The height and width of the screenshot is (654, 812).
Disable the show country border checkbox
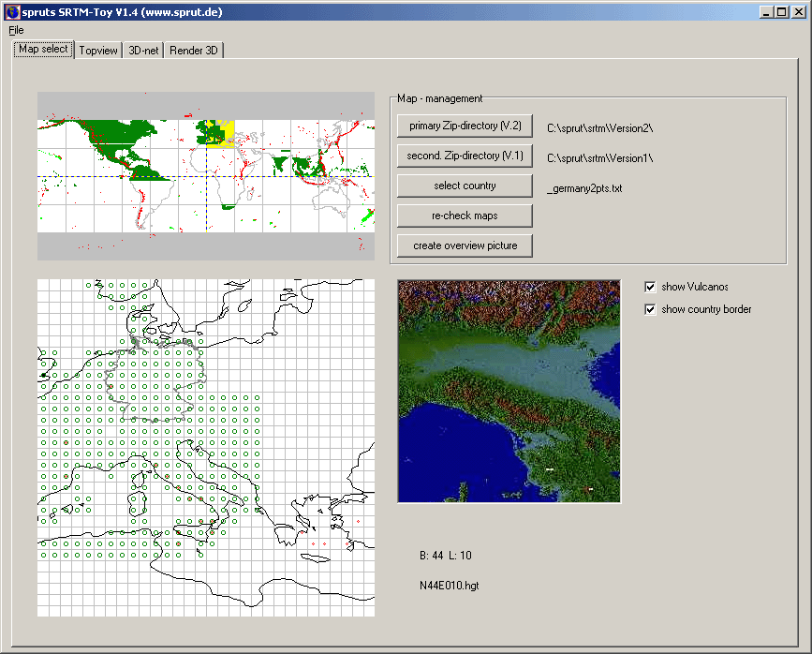click(x=651, y=309)
